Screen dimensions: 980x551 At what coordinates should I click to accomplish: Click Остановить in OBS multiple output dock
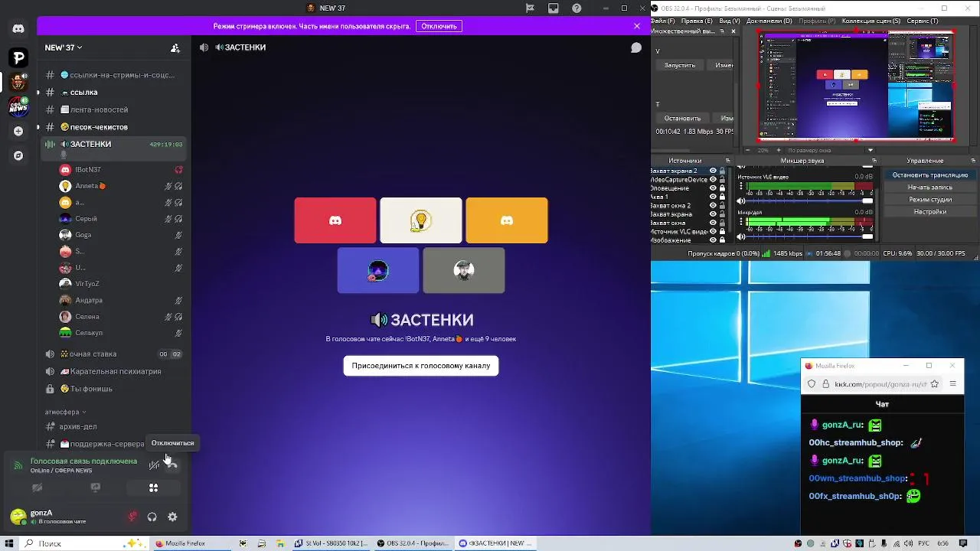click(682, 119)
